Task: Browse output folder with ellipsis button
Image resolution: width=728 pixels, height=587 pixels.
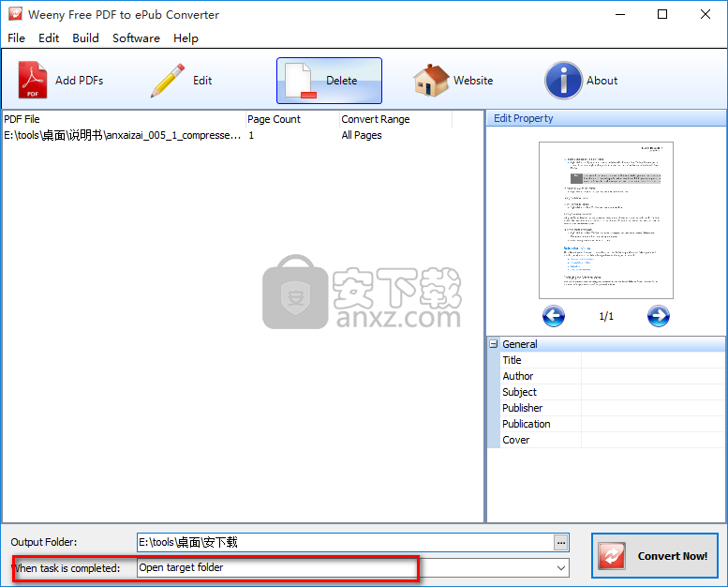Action: [x=561, y=542]
